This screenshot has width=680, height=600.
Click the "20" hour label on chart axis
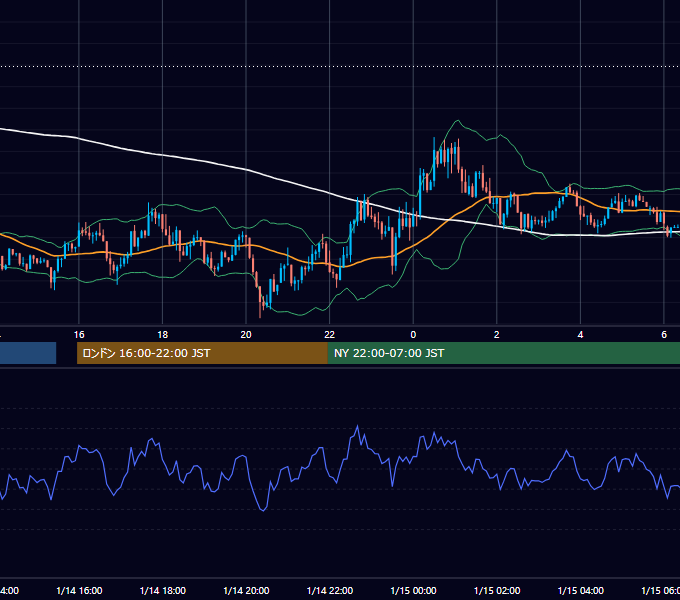pyautogui.click(x=246, y=334)
